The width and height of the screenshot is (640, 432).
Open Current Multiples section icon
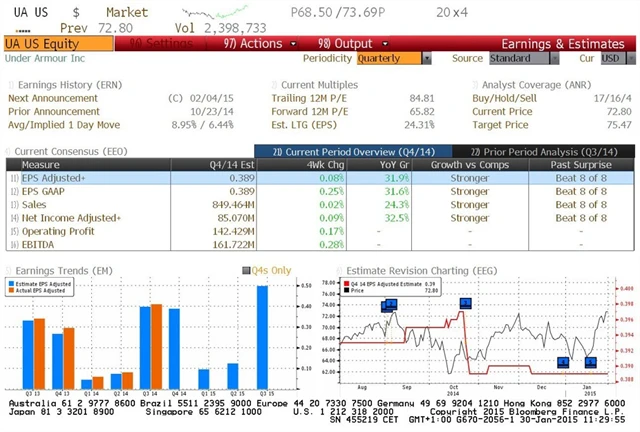274,85
